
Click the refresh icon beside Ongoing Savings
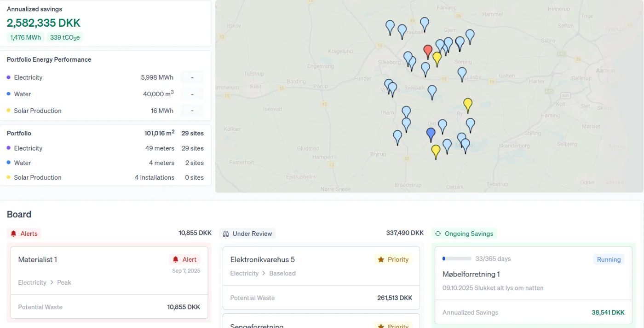coord(438,234)
